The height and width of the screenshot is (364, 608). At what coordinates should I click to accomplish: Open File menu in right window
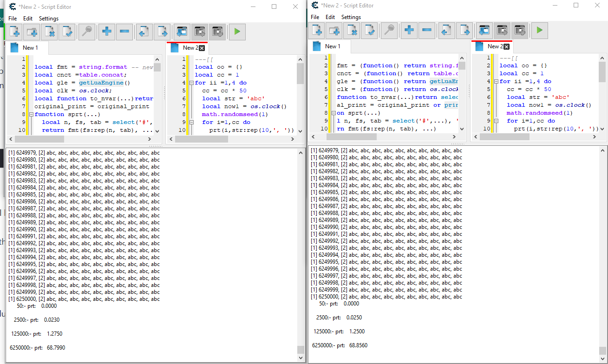(315, 17)
